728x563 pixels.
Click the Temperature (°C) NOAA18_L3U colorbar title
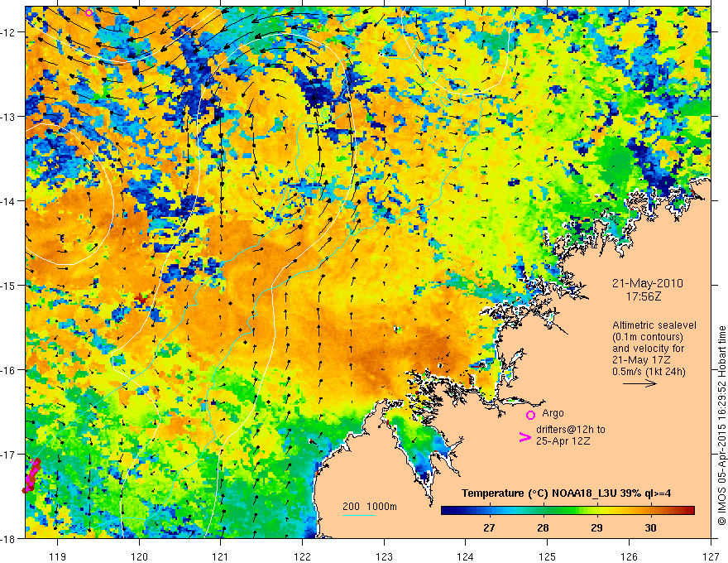pos(566,493)
